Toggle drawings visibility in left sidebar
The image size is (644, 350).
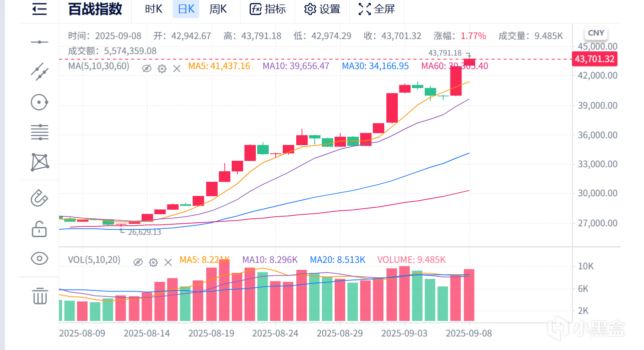click(40, 258)
